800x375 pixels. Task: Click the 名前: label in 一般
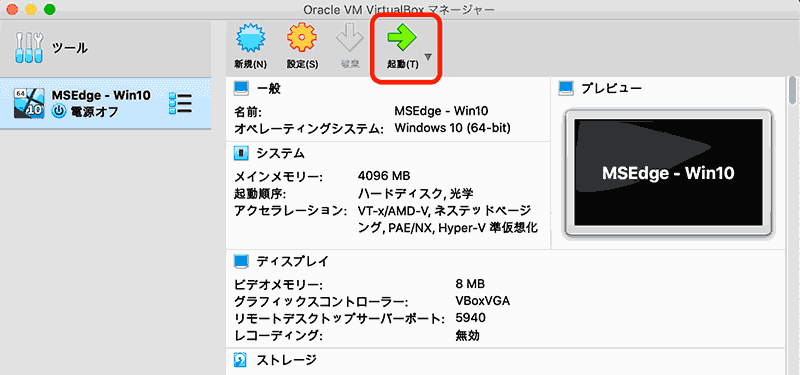coord(248,111)
